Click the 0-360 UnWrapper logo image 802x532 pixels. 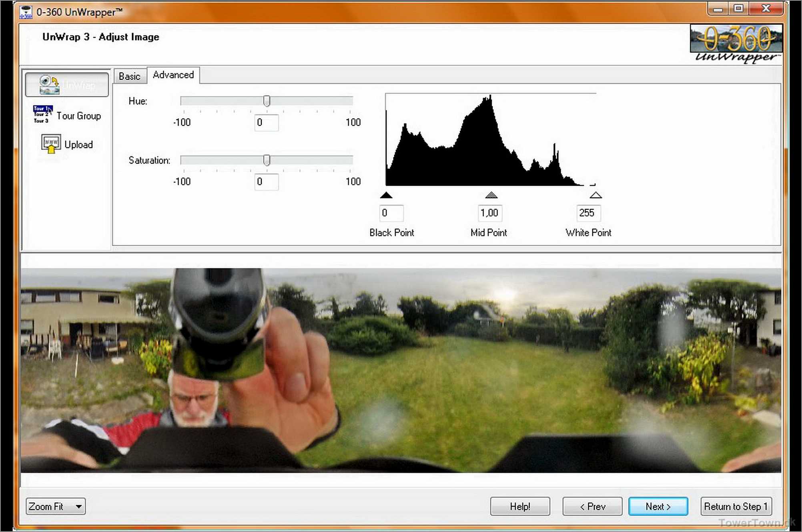point(736,43)
